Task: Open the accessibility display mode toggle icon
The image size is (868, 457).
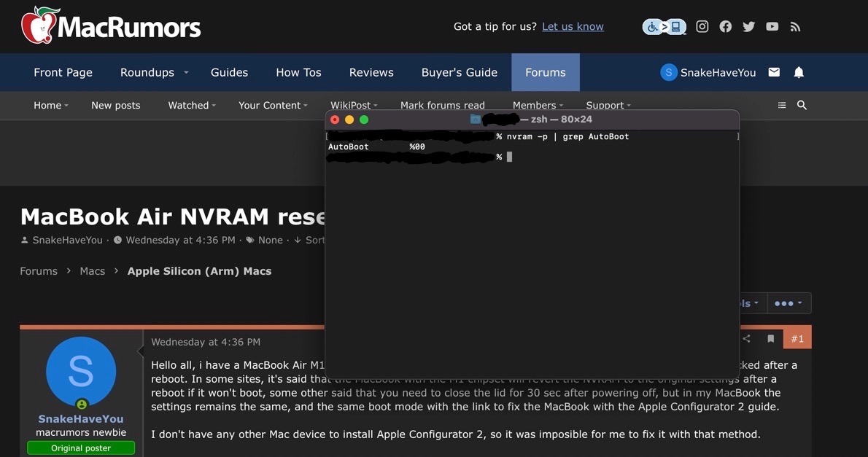Action: 664,26
